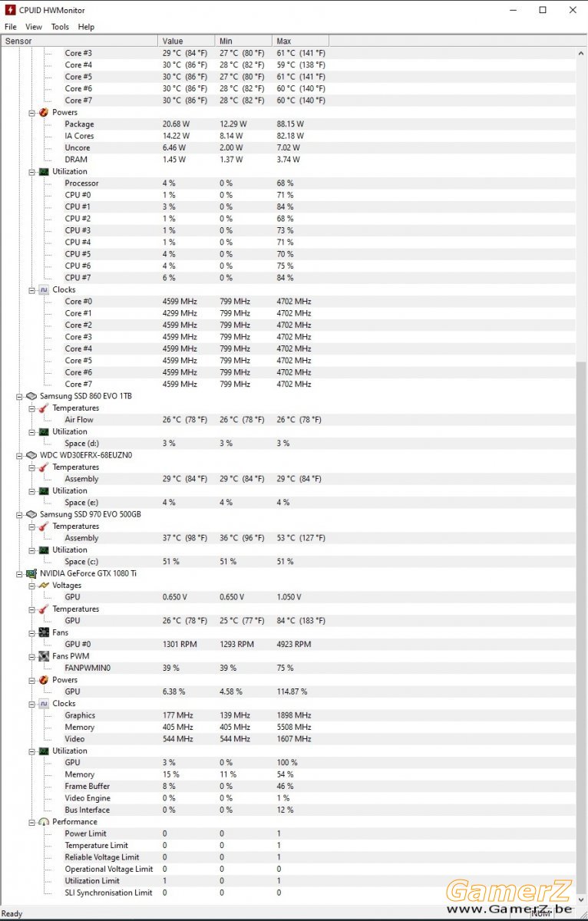Collapse the Samsung SSD 970 EVO 500GB node
Viewport: 588px width, 921px height.
20,514
